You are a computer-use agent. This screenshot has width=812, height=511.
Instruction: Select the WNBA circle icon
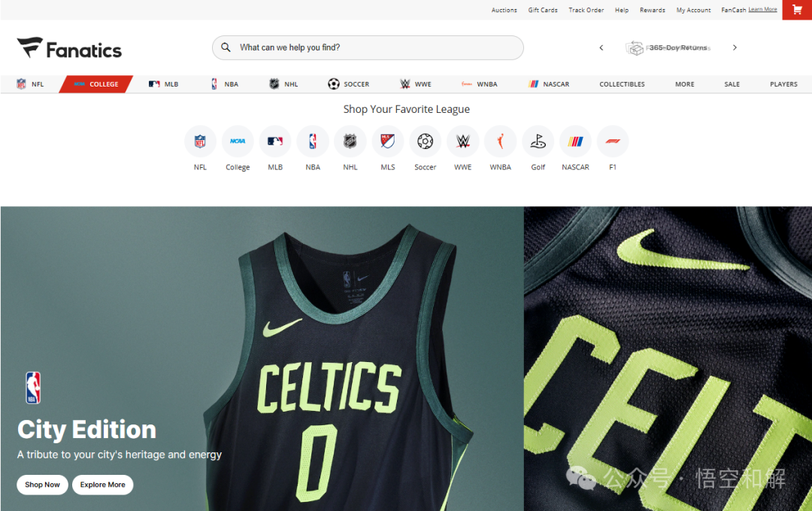pyautogui.click(x=500, y=141)
